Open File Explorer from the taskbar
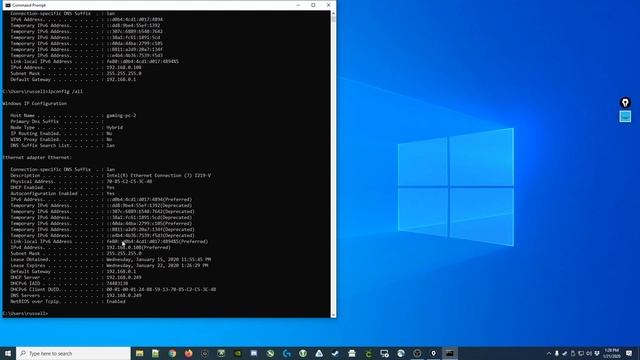 click(x=140, y=353)
